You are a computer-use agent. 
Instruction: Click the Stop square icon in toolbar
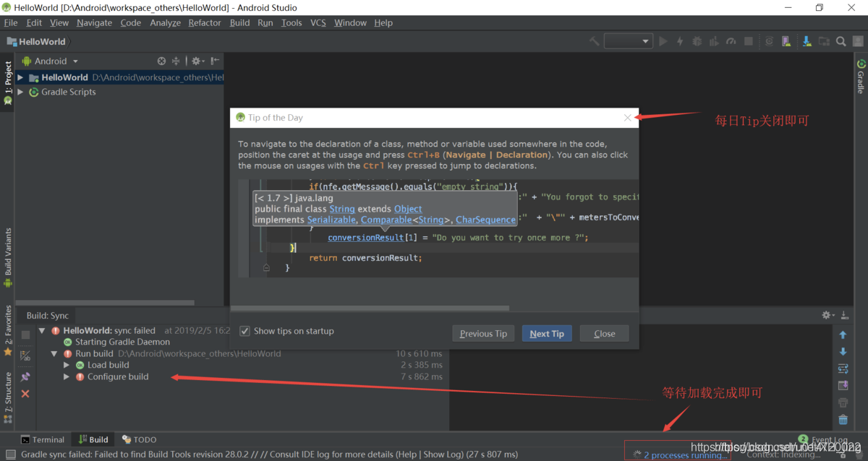click(749, 41)
